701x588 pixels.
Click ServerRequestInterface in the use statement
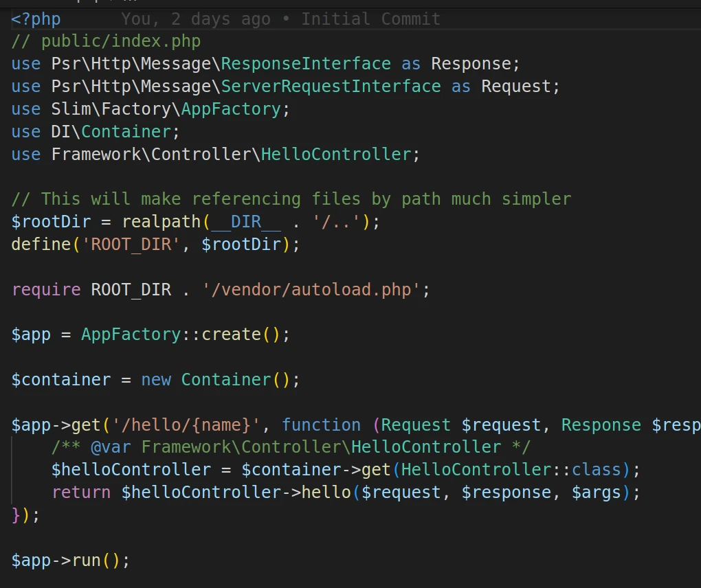pyautogui.click(x=331, y=87)
